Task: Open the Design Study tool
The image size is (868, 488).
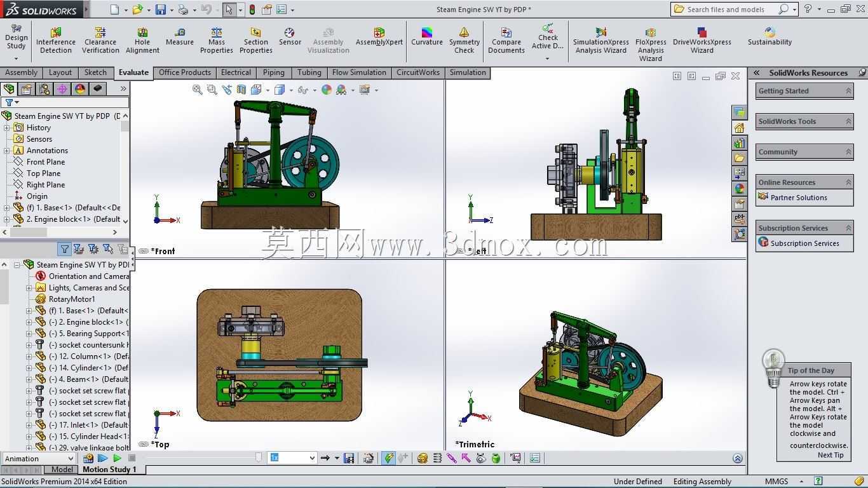Action: coord(16,37)
